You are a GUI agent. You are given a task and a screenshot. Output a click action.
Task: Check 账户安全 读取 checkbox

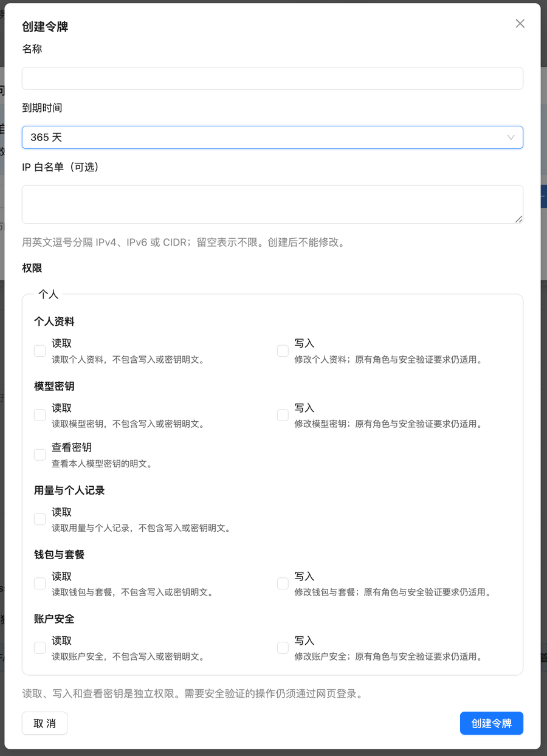(40, 648)
